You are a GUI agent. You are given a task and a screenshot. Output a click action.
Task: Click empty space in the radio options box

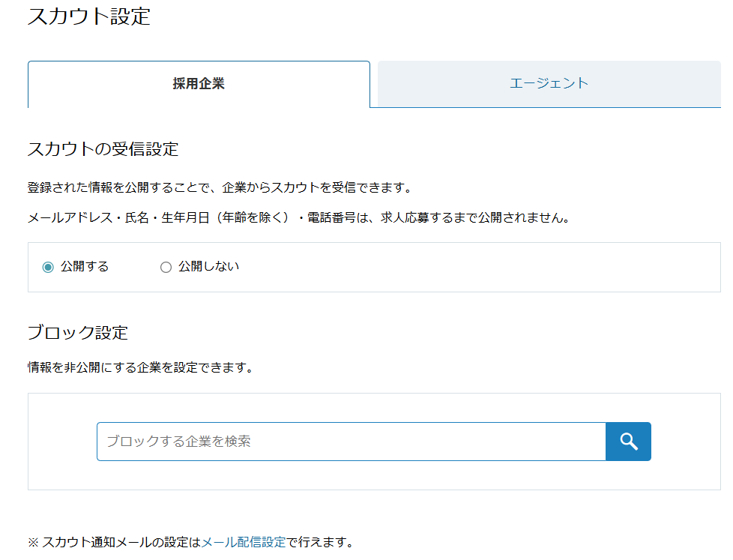point(468,268)
